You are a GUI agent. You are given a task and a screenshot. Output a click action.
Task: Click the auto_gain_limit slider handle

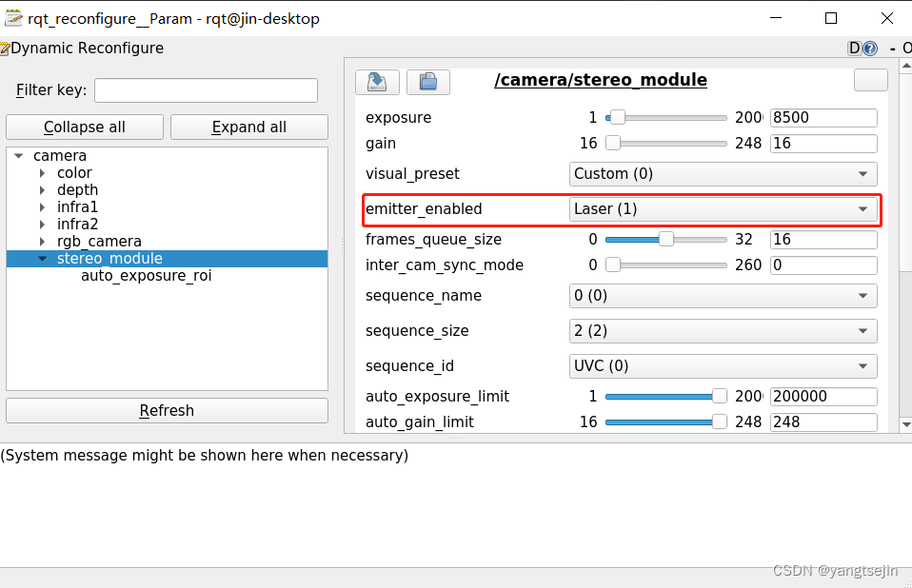coord(720,421)
